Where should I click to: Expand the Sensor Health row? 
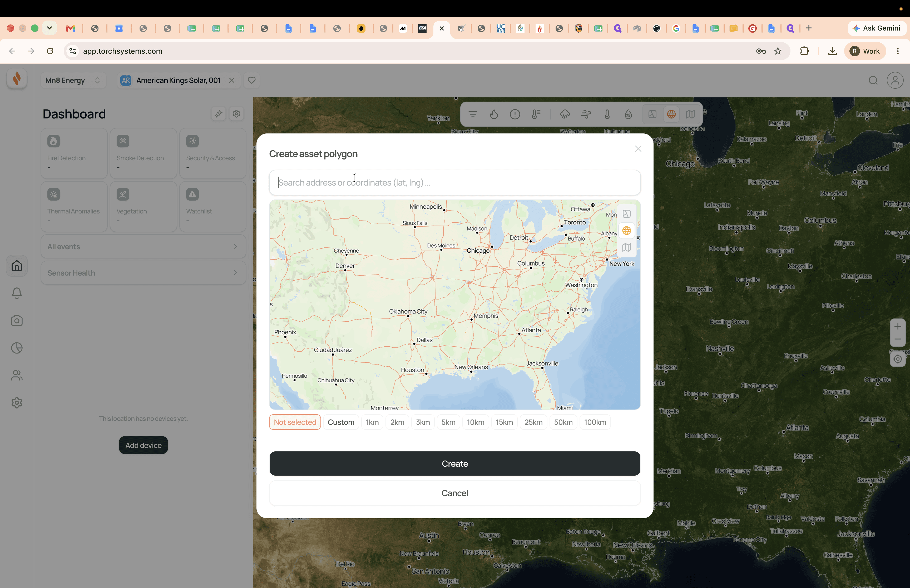144,273
